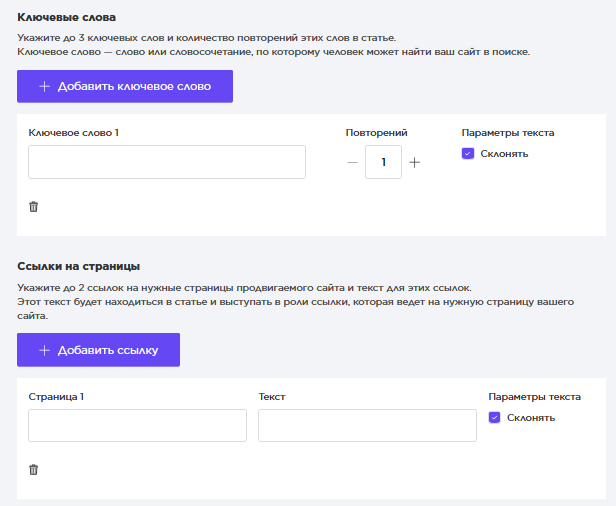Focus the "Страница 1" URL input field
This screenshot has height=506, width=616.
point(137,425)
